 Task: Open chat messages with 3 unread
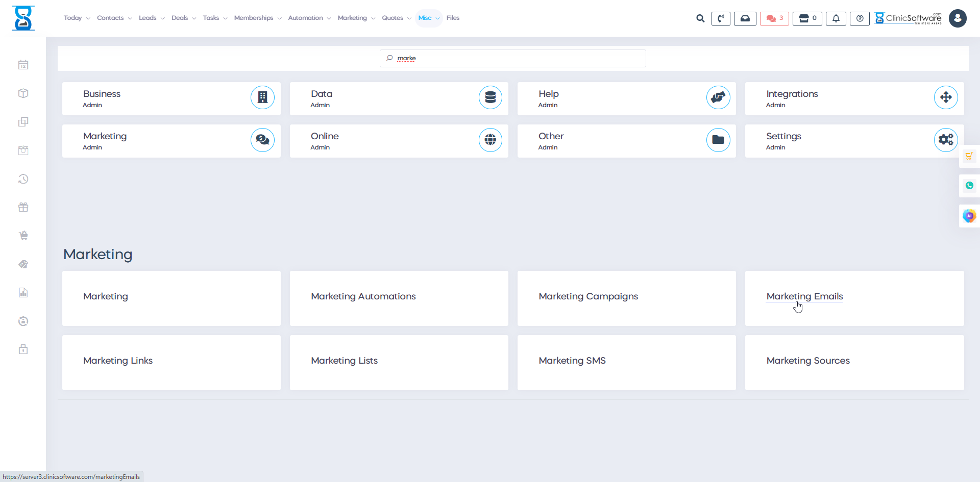click(x=774, y=18)
